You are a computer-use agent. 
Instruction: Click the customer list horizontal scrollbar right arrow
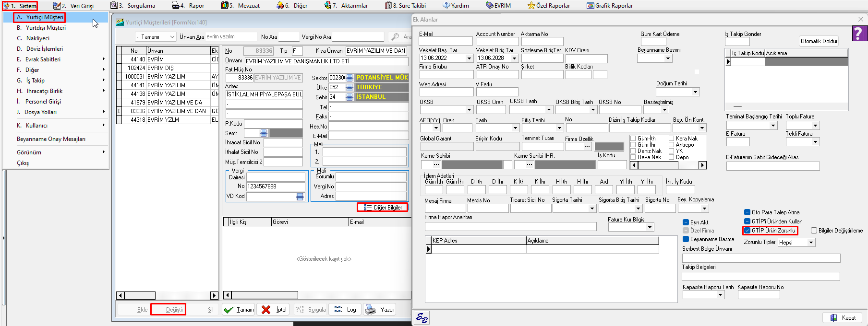point(214,295)
